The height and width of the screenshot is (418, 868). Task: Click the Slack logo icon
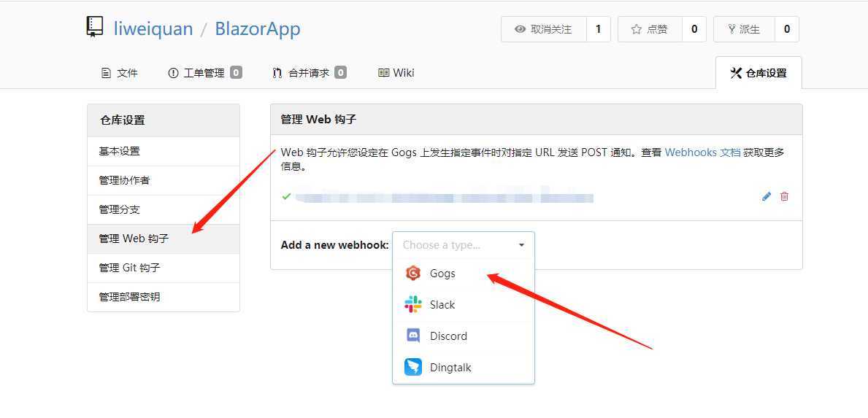pyautogui.click(x=413, y=305)
